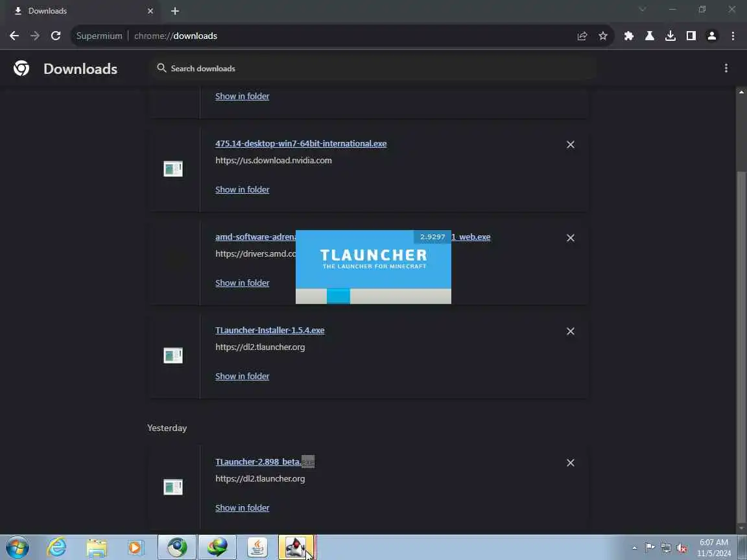This screenshot has height=560, width=747.
Task: Show the AMD software file in folder
Action: pyautogui.click(x=242, y=283)
